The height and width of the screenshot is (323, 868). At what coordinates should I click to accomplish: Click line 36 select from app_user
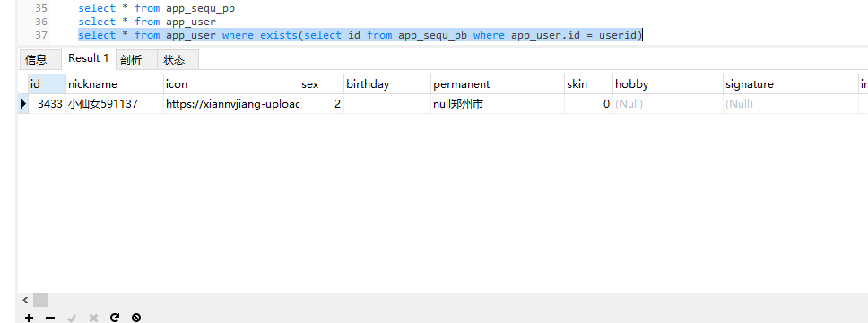coord(147,22)
